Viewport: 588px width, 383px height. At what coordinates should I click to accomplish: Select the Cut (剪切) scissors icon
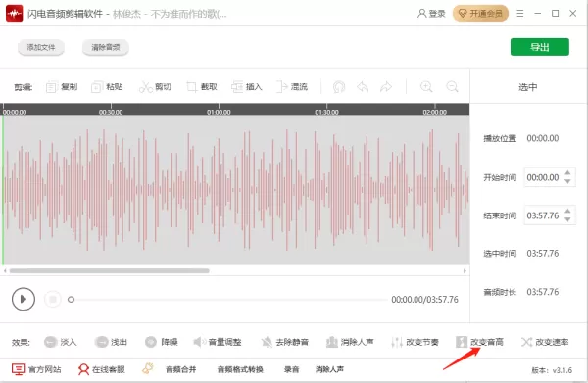tap(145, 87)
